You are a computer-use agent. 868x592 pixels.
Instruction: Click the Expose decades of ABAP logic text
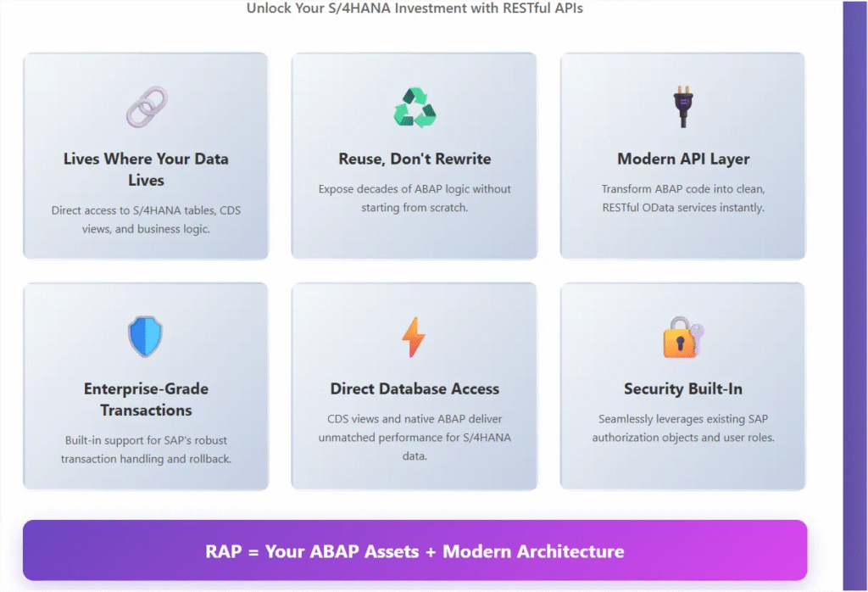[415, 198]
